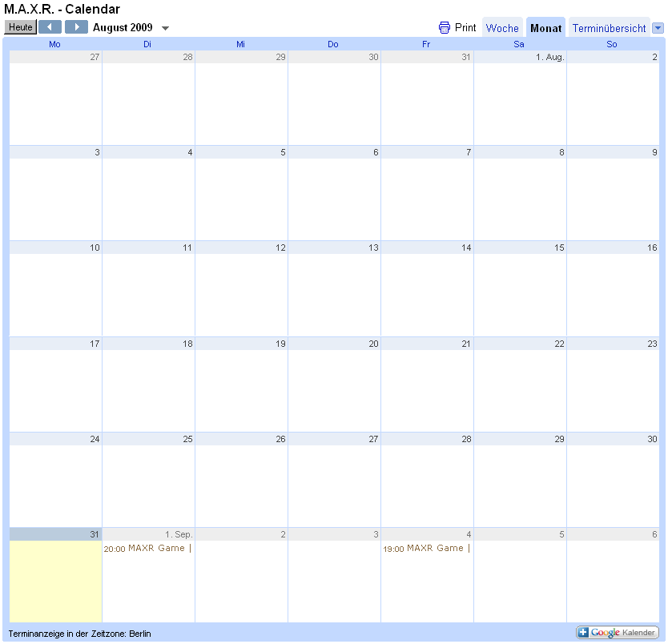Click the Mo weekday header
Viewport: 668px width, 644px height.
(x=54, y=44)
